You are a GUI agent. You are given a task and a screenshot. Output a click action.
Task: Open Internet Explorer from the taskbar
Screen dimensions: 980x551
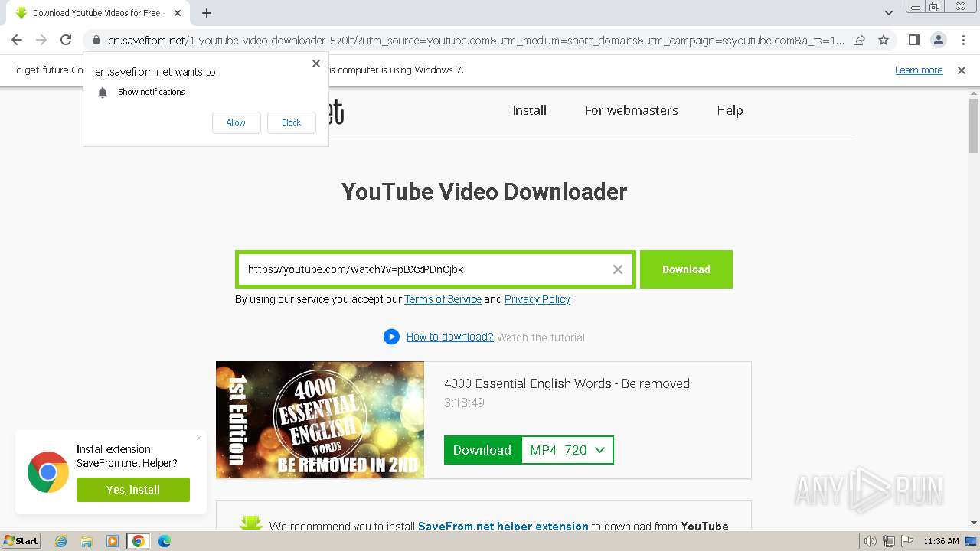(60, 541)
